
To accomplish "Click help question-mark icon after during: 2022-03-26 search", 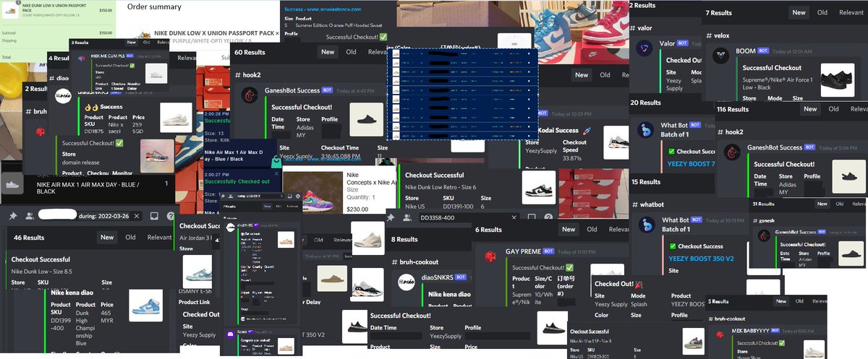I will [171, 215].
